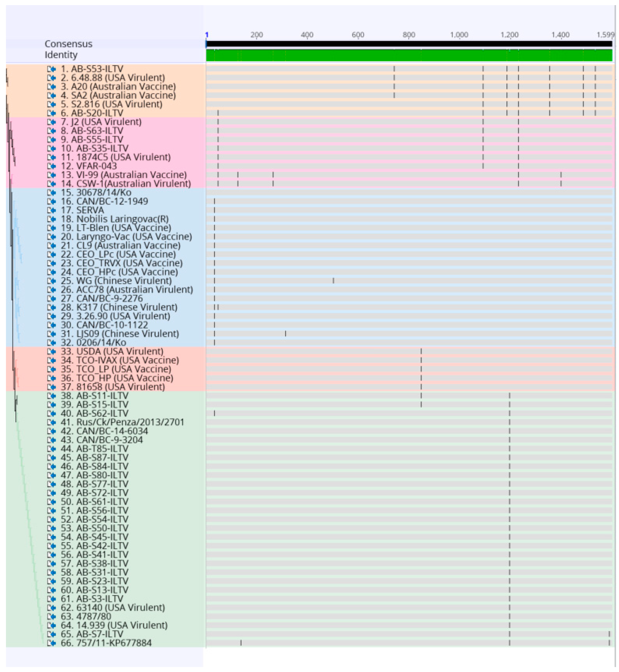The image size is (619, 672).
Task: Click the green Identity graph bar
Action: pos(409,56)
